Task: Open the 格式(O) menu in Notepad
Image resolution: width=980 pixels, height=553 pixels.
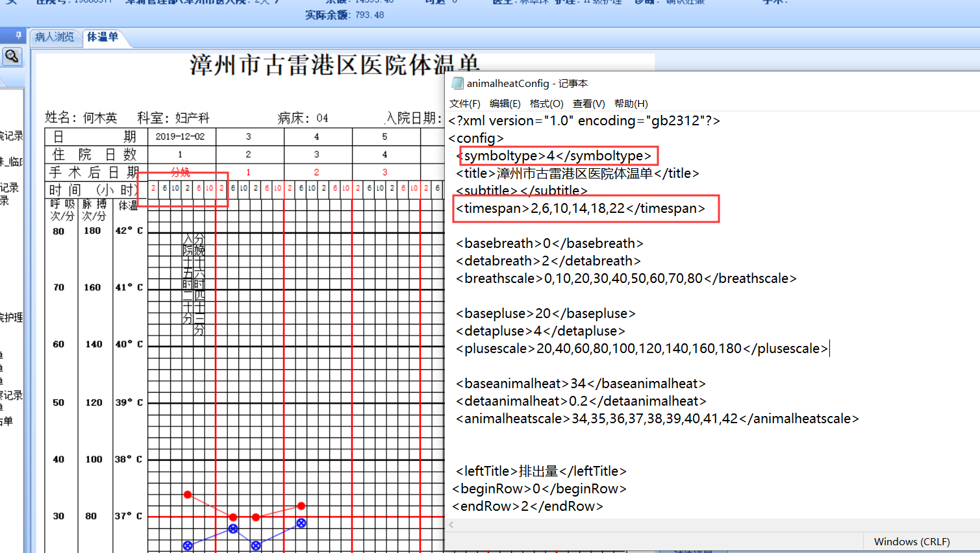Action: tap(547, 104)
